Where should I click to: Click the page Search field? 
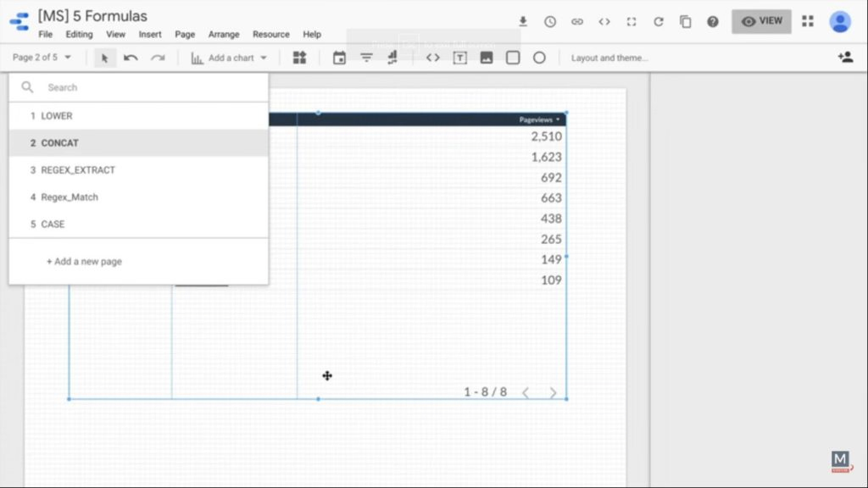144,87
